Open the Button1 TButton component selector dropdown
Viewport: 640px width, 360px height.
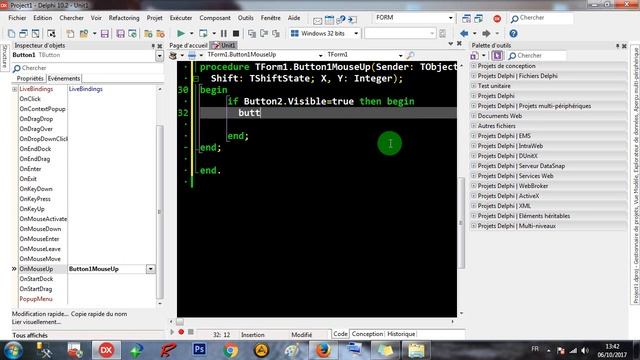[159, 56]
